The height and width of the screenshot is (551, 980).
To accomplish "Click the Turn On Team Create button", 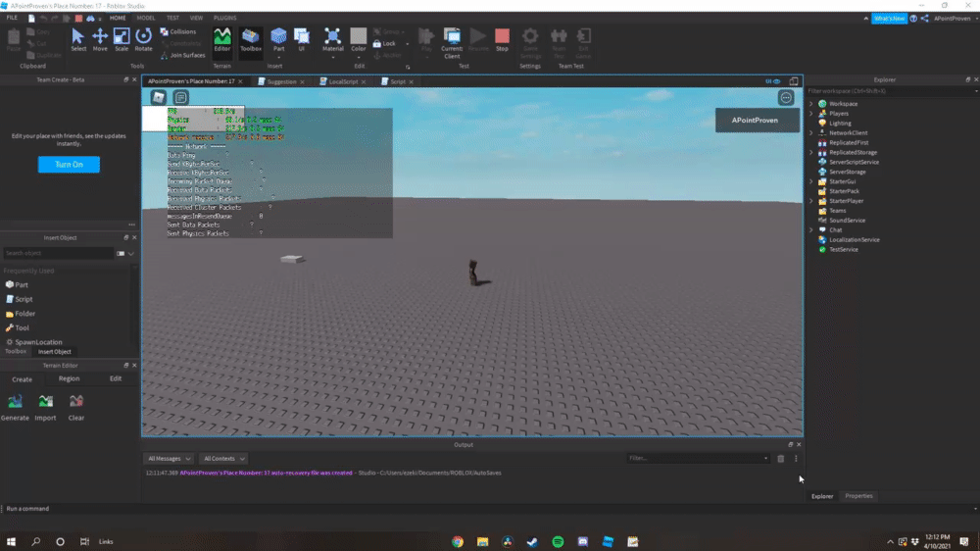I will pos(69,165).
